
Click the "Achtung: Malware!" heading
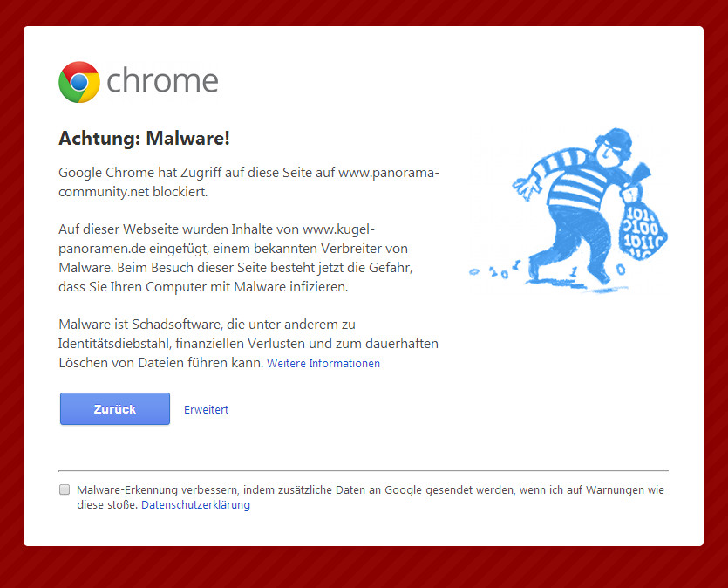[144, 139]
